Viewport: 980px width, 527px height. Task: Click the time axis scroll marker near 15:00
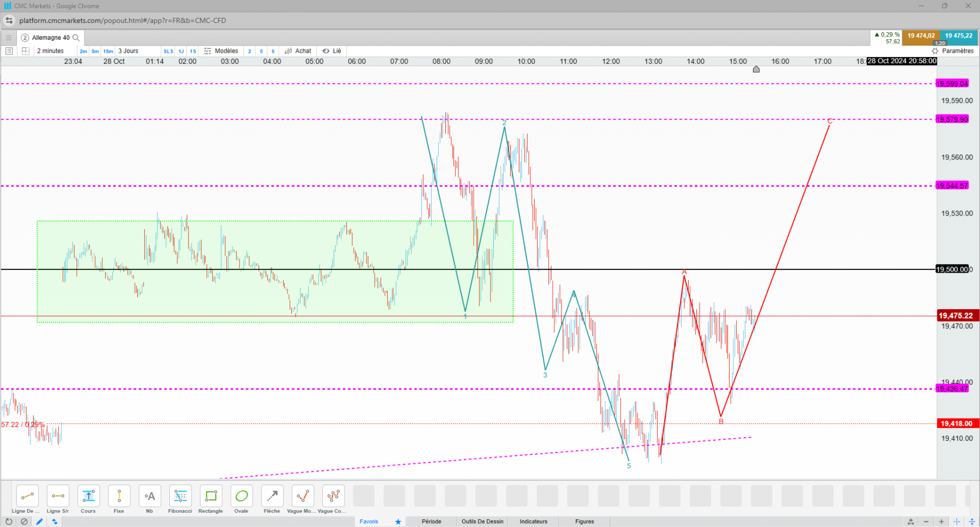click(756, 69)
